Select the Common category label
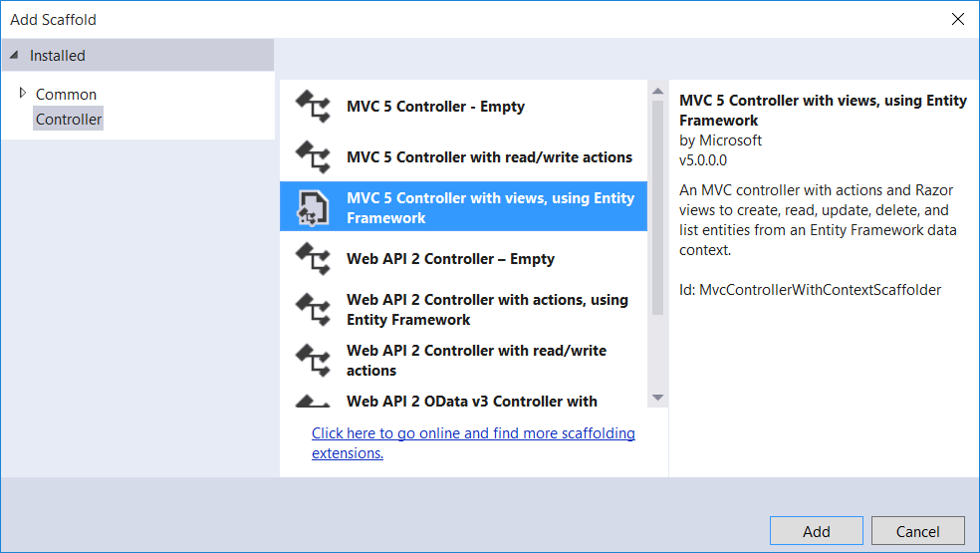The width and height of the screenshot is (980, 553). click(x=66, y=95)
